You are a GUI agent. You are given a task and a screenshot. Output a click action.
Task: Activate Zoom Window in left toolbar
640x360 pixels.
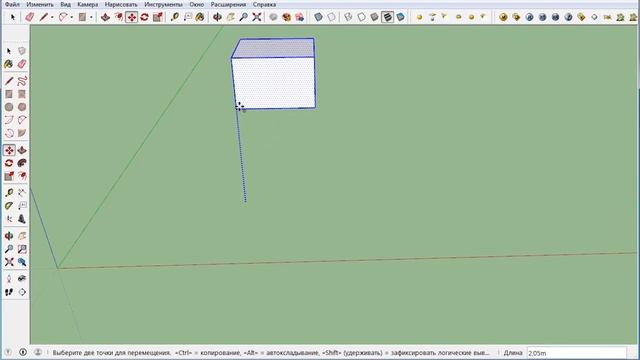coord(22,249)
